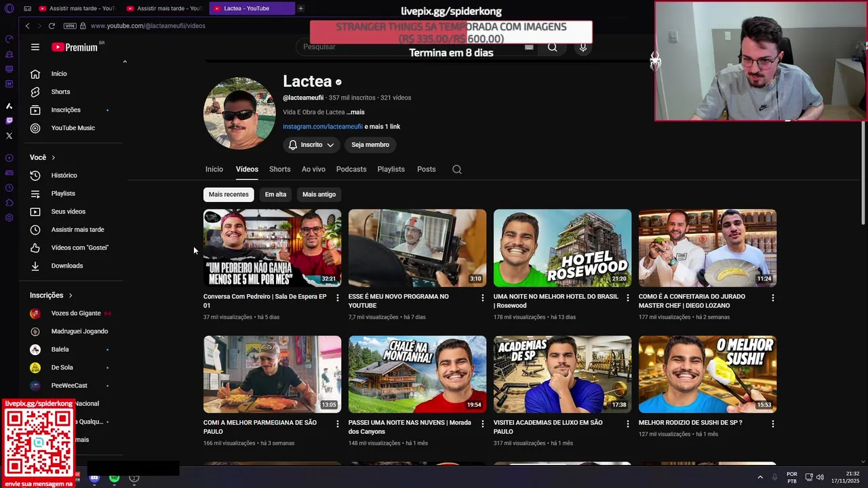Open the YouTube hamburger guide menu
The height and width of the screenshot is (488, 868).
(35, 47)
